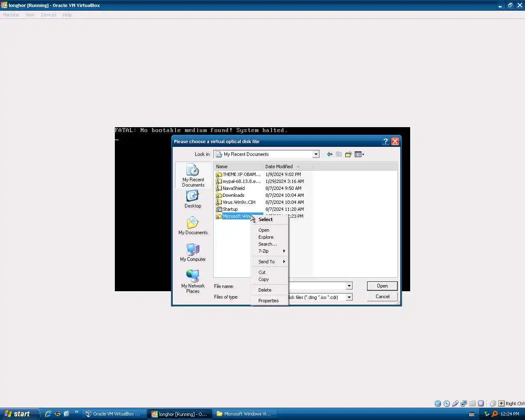Open My Documents from places bar
525x420 pixels.
coord(193,226)
